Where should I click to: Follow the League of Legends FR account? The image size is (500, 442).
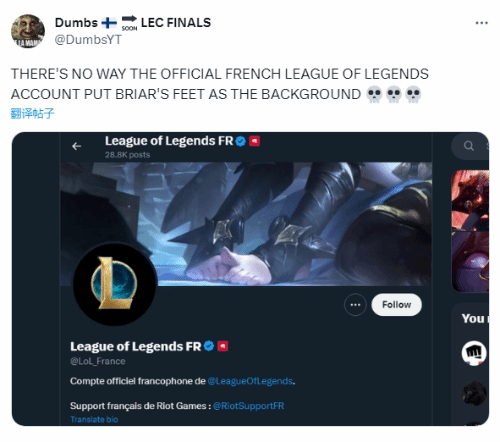pos(396,304)
